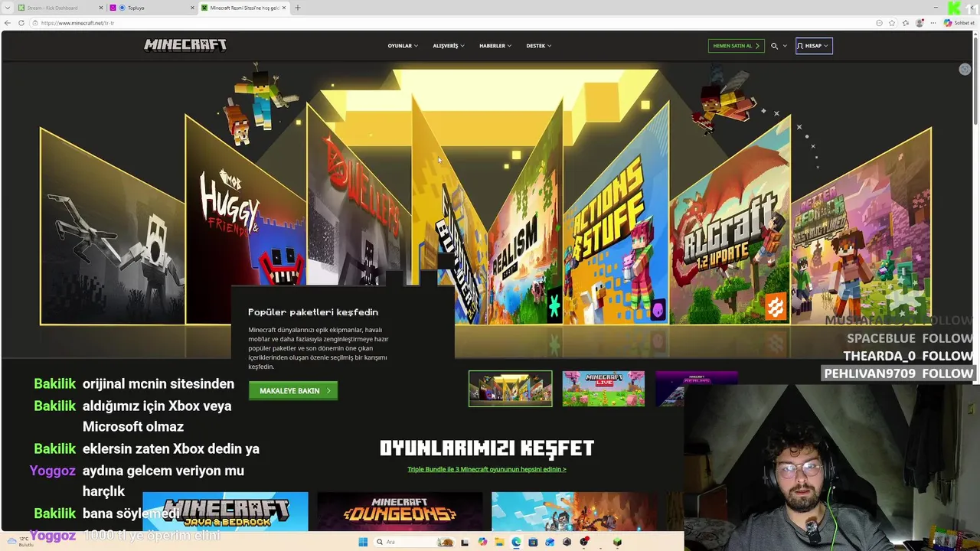Image resolution: width=980 pixels, height=551 pixels.
Task: Click the Minecraft logo in the header
Action: point(185,45)
